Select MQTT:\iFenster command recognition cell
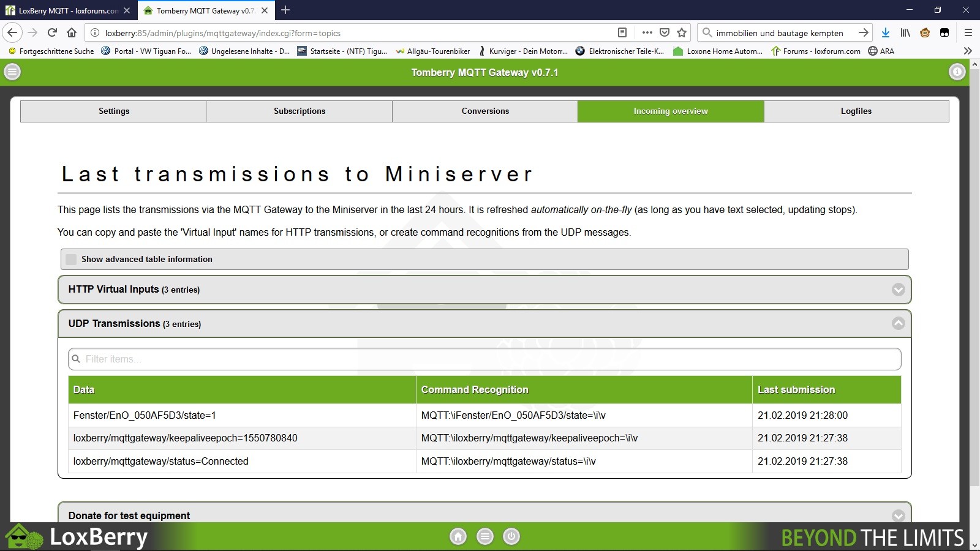Viewport: 980px width, 551px height. pos(584,416)
